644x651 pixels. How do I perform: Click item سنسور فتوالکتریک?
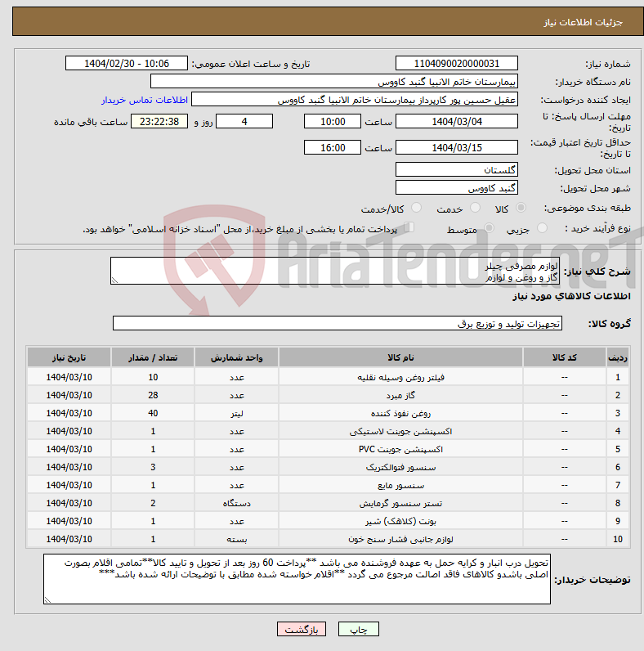400,468
